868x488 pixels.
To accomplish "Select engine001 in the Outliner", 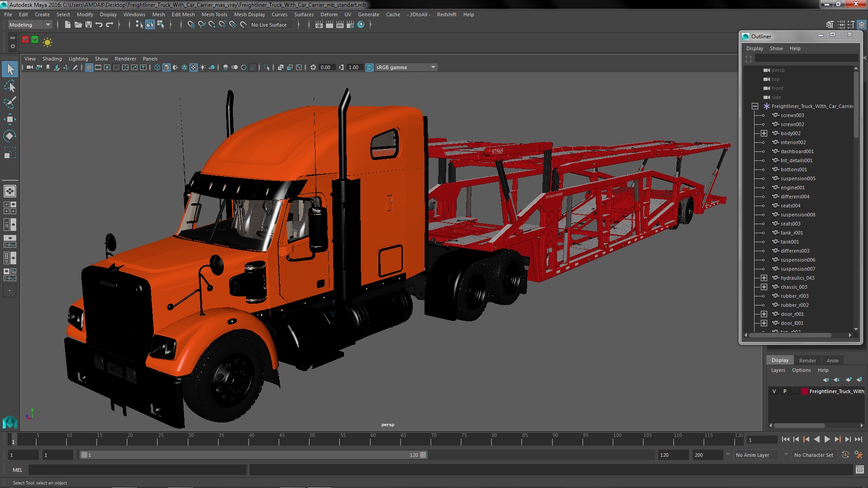I will click(x=793, y=188).
